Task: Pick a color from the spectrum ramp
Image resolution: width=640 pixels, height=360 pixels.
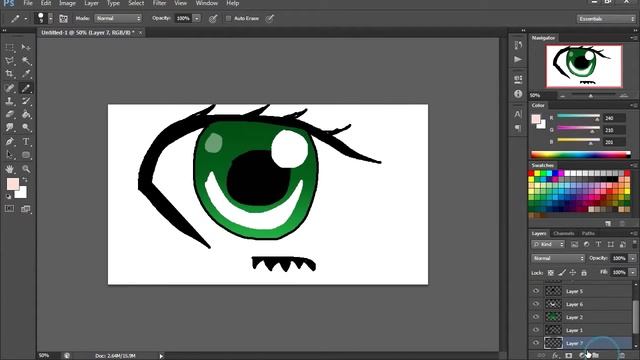Action: point(581,154)
